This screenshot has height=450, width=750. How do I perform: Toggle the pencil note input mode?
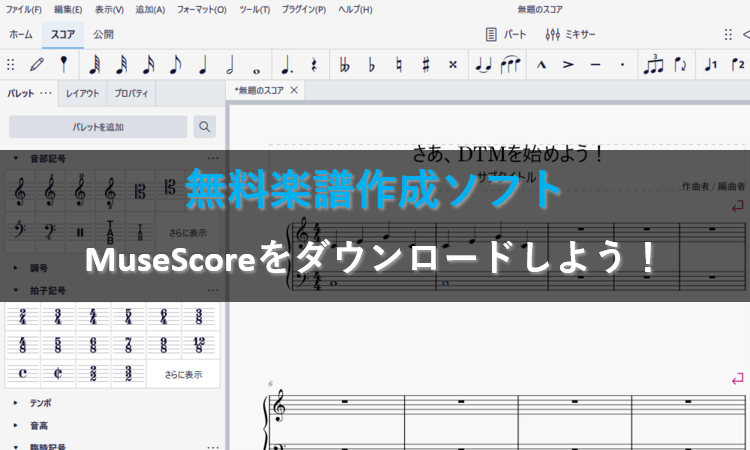pos(37,65)
